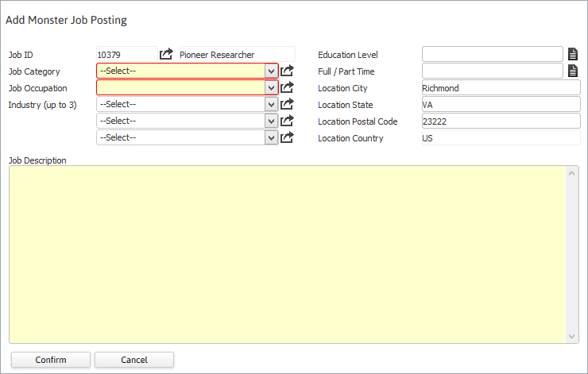Click into the Job Description text area
Image resolution: width=588 pixels, height=374 pixels.
click(x=288, y=254)
